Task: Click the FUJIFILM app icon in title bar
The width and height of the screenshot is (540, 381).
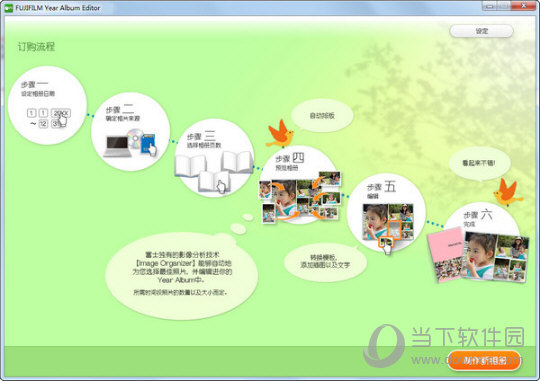Action: pyautogui.click(x=9, y=7)
